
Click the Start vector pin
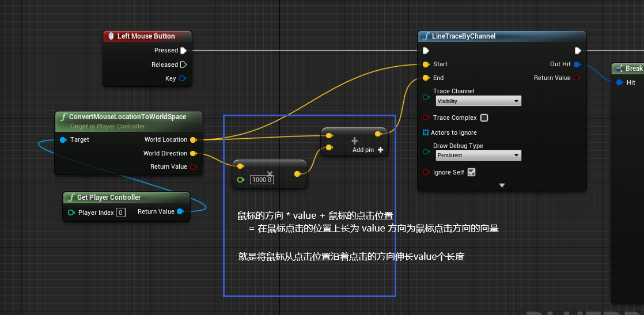[x=426, y=64]
